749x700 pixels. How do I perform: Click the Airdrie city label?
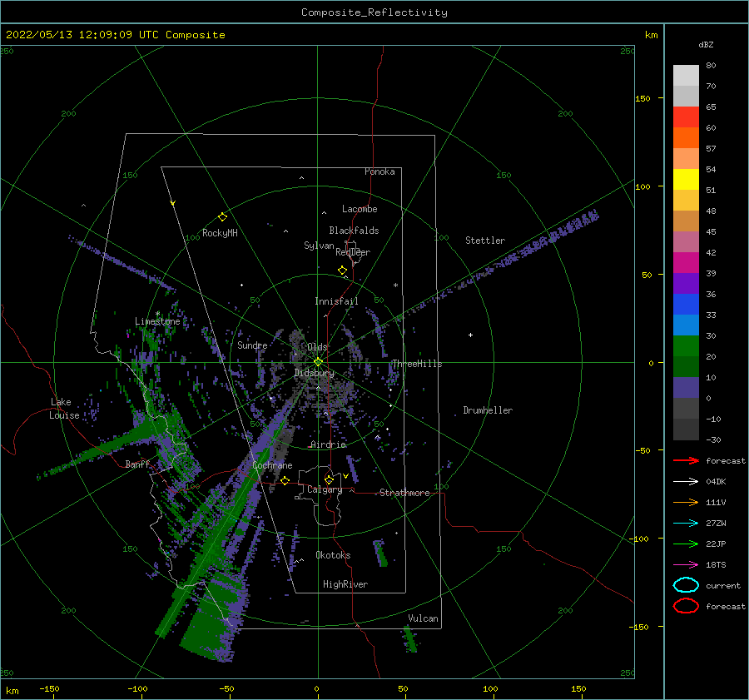pyautogui.click(x=328, y=444)
